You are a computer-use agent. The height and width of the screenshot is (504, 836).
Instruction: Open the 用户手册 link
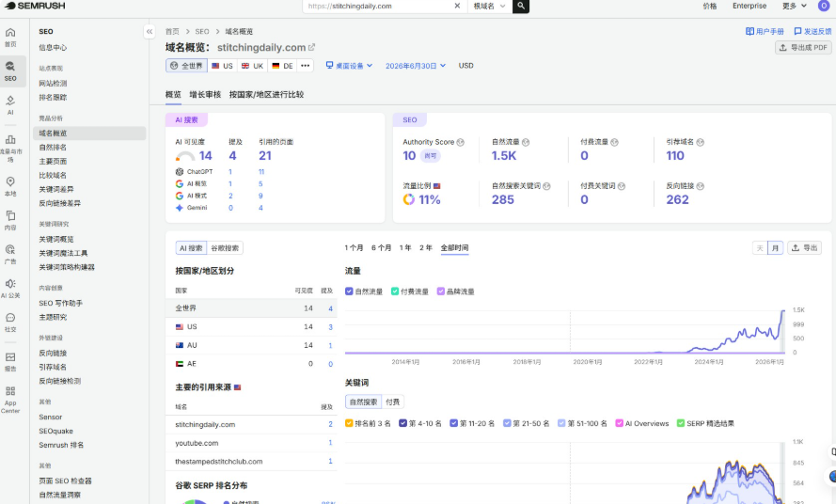point(765,31)
